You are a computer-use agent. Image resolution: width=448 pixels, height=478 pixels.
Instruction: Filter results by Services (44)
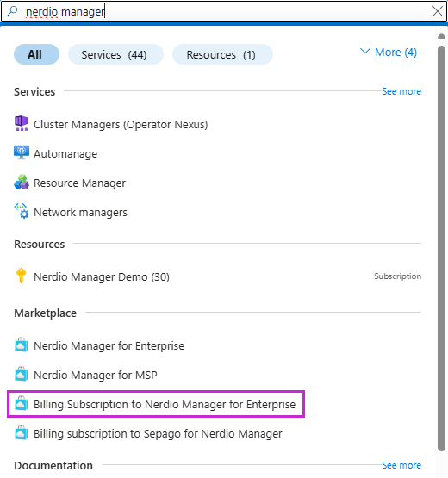coord(115,54)
